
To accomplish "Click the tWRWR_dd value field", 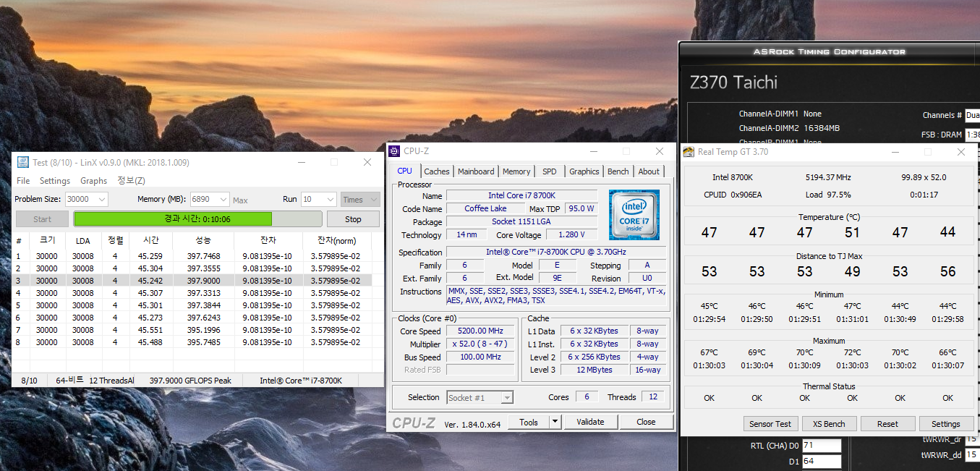I will 972,455.
